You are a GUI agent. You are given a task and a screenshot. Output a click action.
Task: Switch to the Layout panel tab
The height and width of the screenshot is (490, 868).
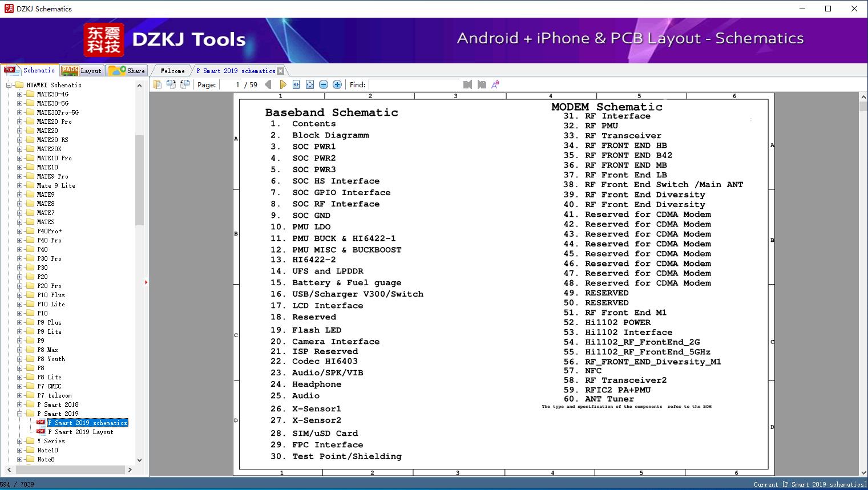pos(82,71)
